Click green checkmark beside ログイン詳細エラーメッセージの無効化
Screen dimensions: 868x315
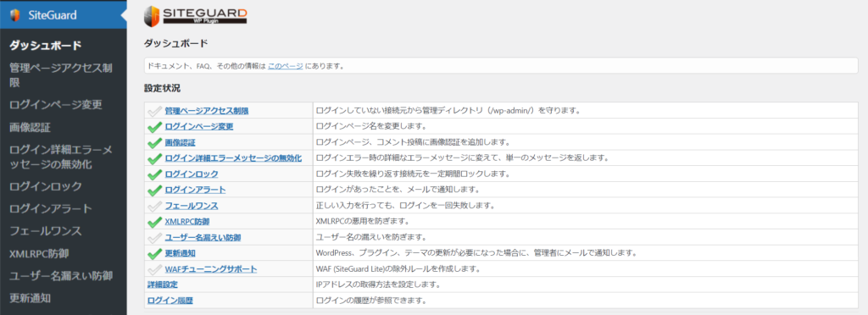tap(154, 158)
